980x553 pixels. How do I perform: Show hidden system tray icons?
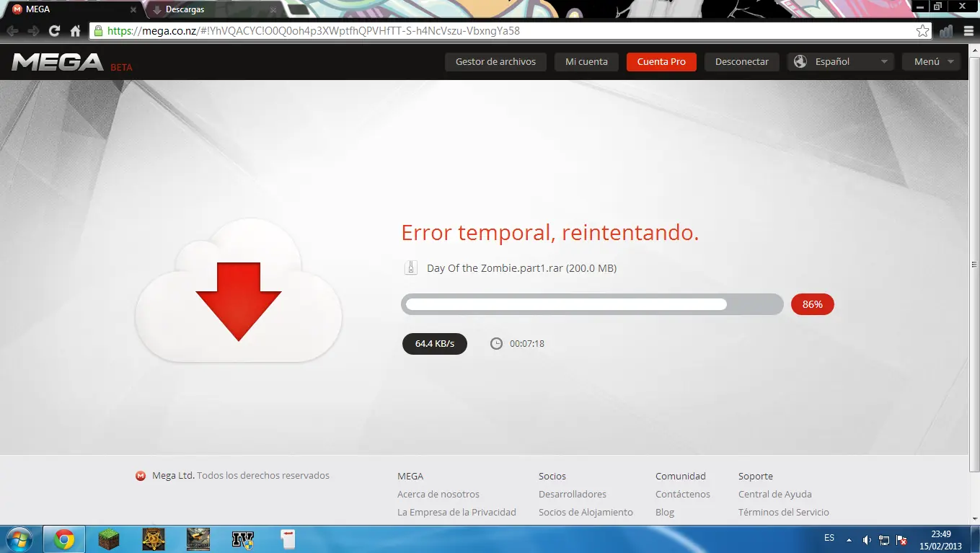(849, 539)
